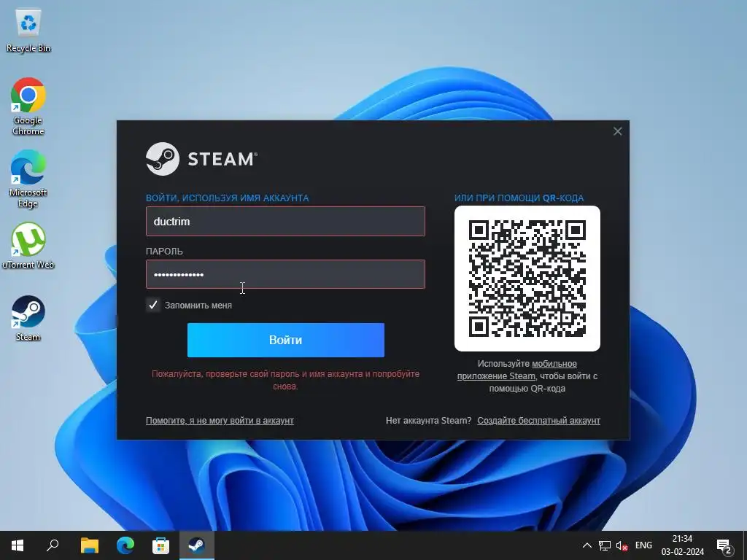The width and height of the screenshot is (747, 560).
Task: Click the Steam taskbar button
Action: point(196,545)
